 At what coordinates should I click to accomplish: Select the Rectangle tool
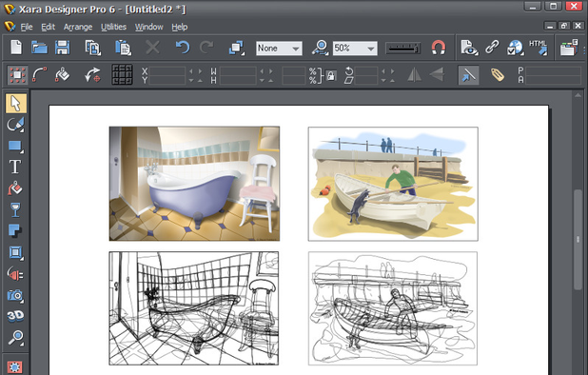(x=16, y=146)
